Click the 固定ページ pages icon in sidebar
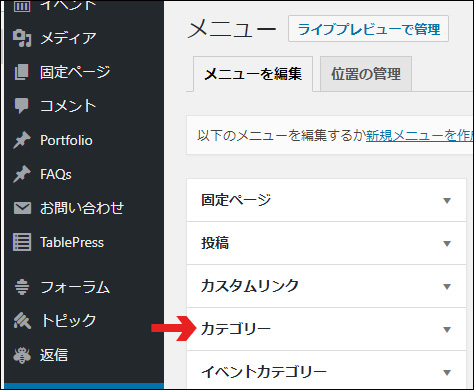Screen dimensions: 474x390 [22, 72]
